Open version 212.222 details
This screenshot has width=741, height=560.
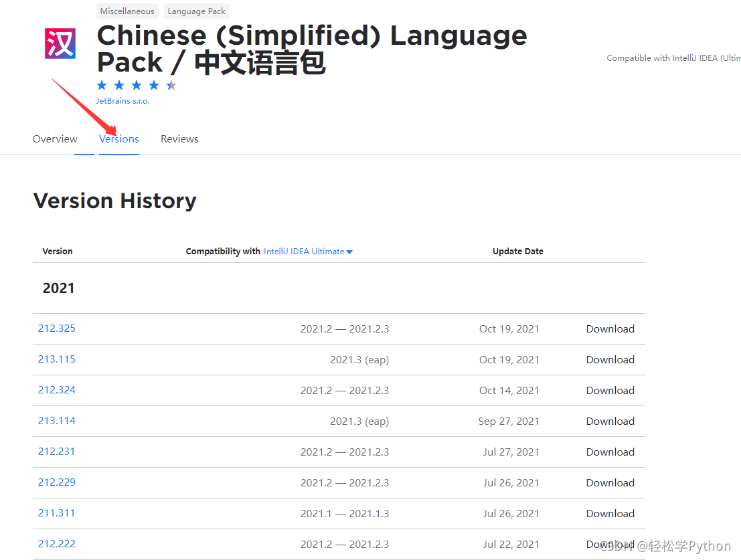[57, 544]
